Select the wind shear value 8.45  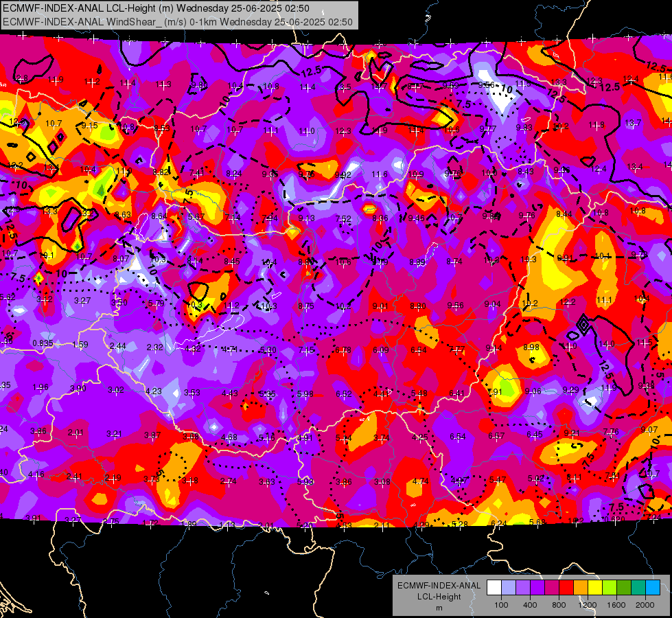(232, 262)
